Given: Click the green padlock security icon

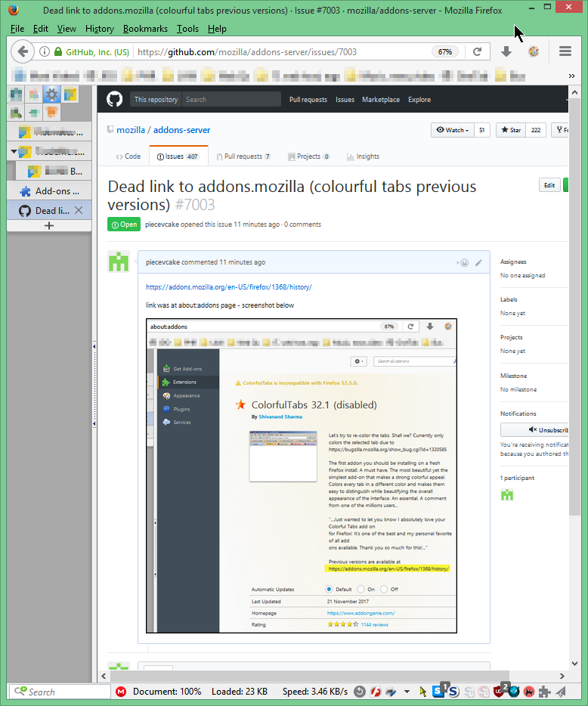Looking at the screenshot, I should coord(58,52).
